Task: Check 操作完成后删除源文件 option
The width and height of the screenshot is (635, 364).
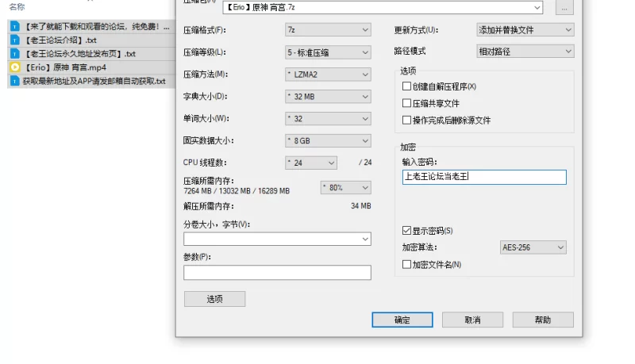Action: click(x=407, y=121)
